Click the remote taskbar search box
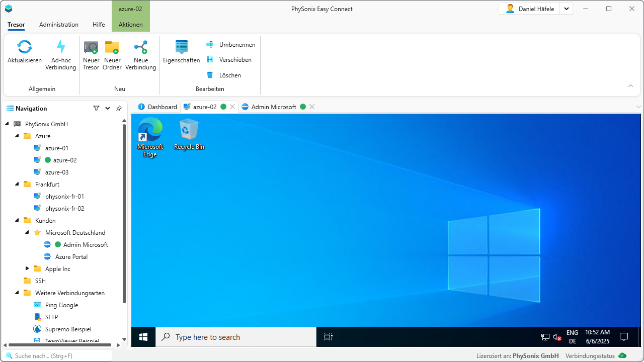Viewport: 644px width, 362px height. (236, 337)
